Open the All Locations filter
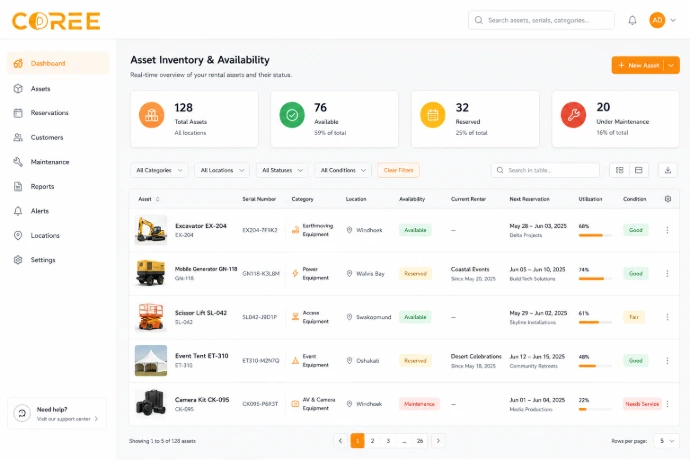690x460 pixels. click(222, 170)
